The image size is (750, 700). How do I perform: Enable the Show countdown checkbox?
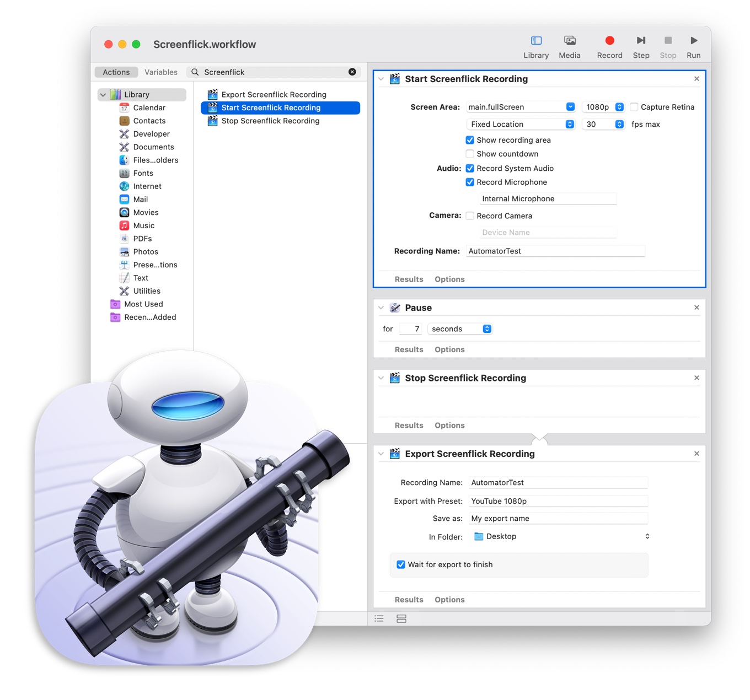coord(470,154)
